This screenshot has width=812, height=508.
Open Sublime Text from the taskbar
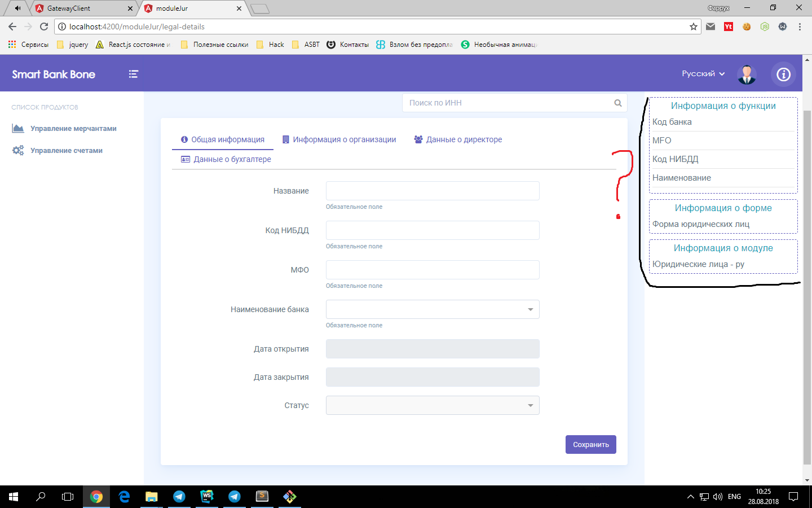click(x=262, y=497)
